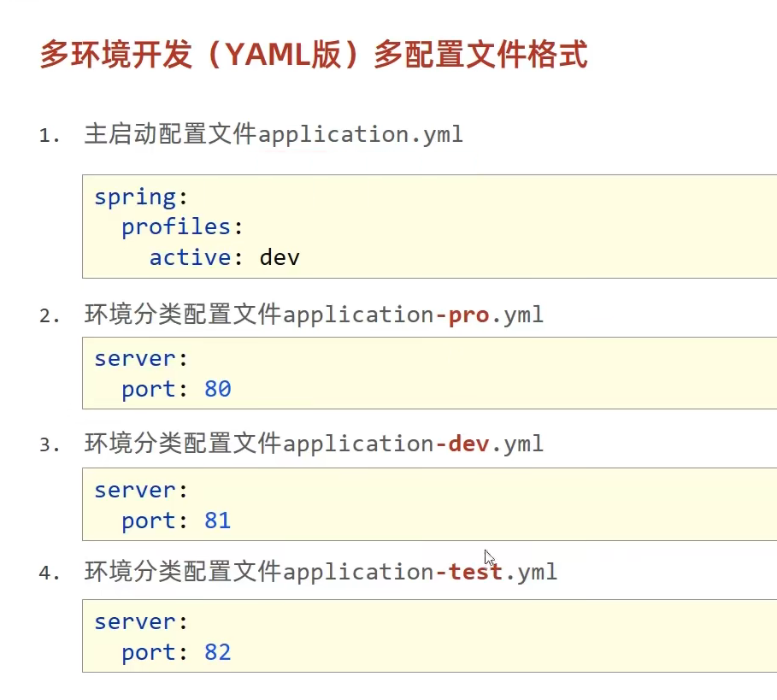777x700 pixels.
Task: Click the 'dev' value after active
Action: (x=280, y=257)
